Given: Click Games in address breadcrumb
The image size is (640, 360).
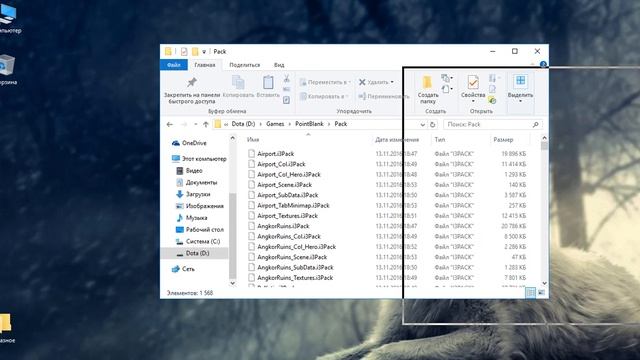Looking at the screenshot, I should pos(275,124).
